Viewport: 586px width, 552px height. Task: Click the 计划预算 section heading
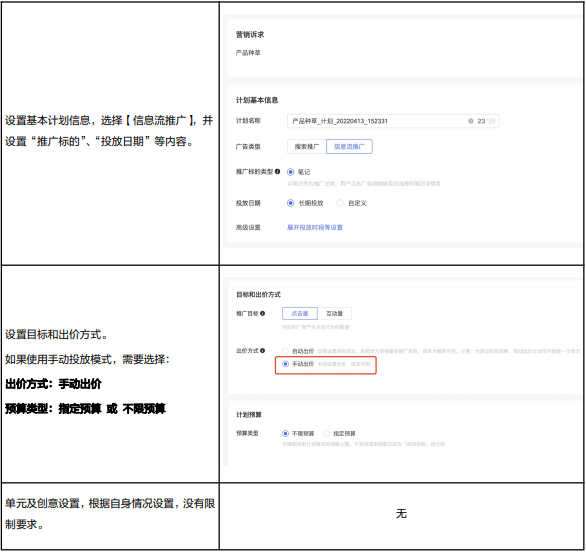coord(249,415)
